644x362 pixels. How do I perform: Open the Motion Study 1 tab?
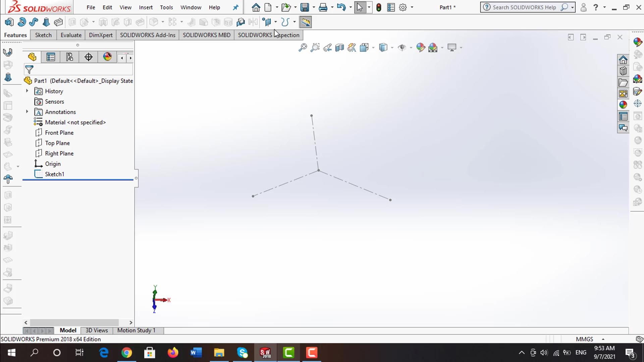coord(136,330)
